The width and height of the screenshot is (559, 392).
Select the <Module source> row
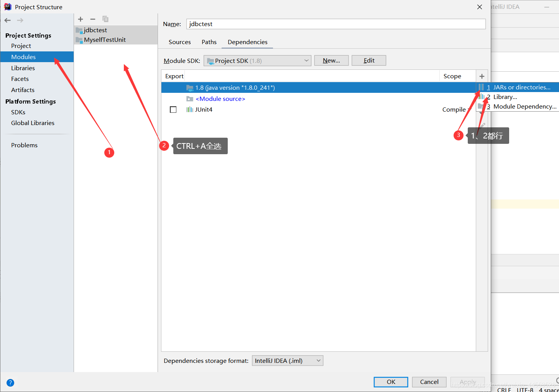point(319,99)
